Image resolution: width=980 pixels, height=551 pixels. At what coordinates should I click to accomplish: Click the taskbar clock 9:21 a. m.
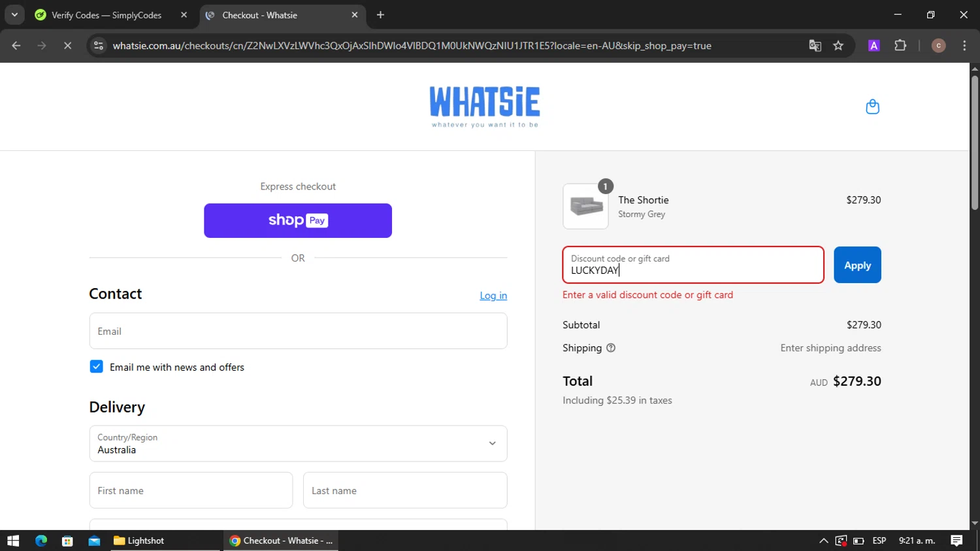[917, 541]
